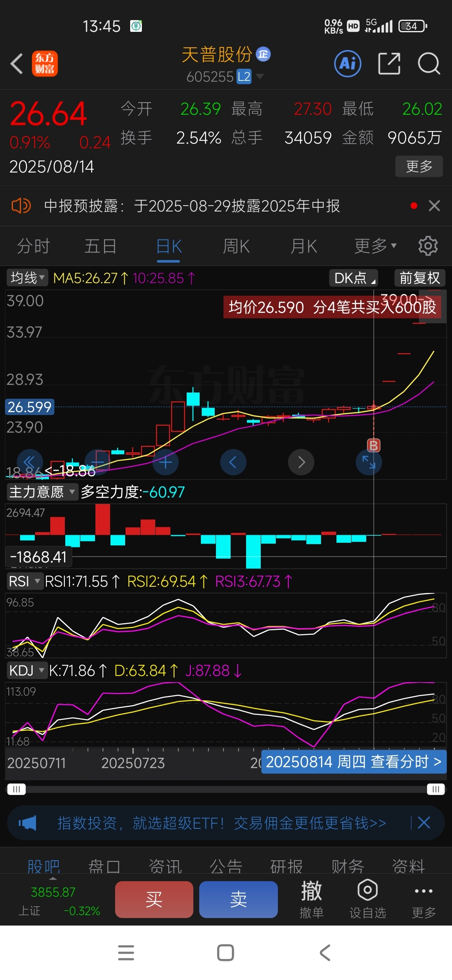Grab right handle of chart range slider
This screenshot has width=452, height=980.
(436, 789)
